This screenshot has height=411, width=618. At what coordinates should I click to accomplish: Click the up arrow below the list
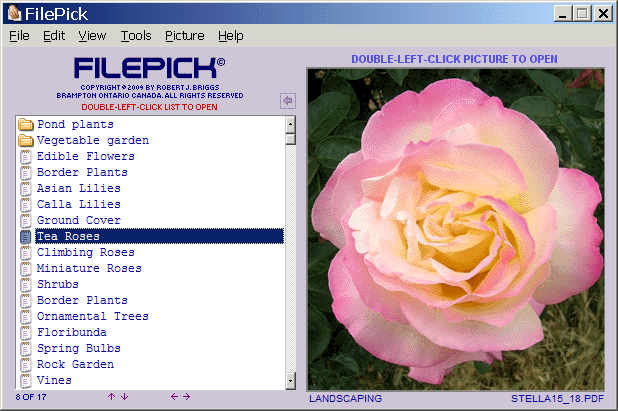112,397
